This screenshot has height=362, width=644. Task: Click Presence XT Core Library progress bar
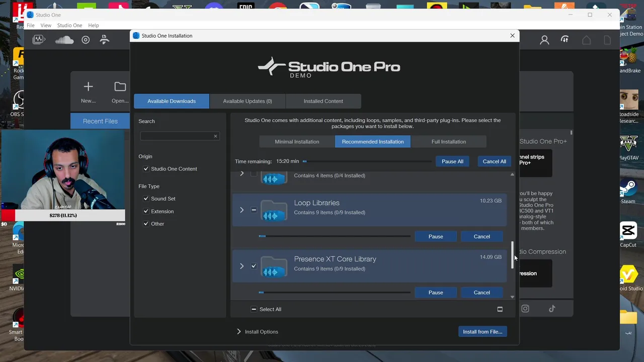coord(335,292)
